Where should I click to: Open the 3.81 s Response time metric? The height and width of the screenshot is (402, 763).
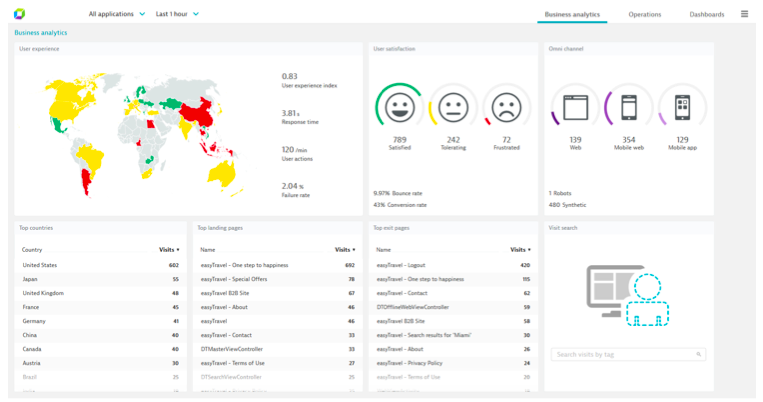pos(300,117)
